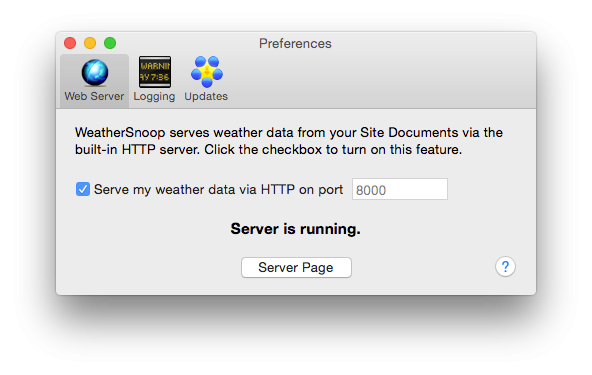Click the Preferences window title

(295, 43)
